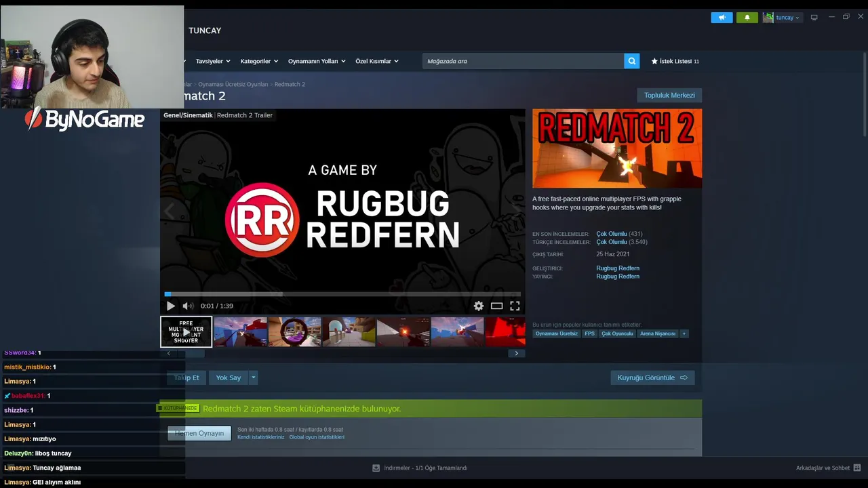Click the store search magnifier button
The width and height of the screenshot is (868, 488).
point(632,61)
